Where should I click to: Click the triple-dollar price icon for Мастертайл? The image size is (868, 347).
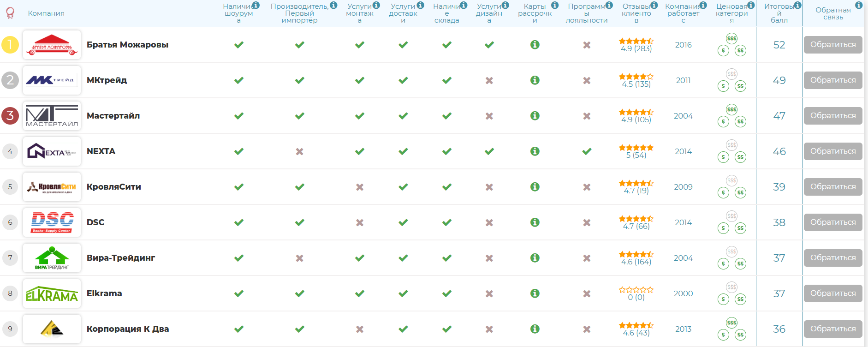tap(731, 109)
